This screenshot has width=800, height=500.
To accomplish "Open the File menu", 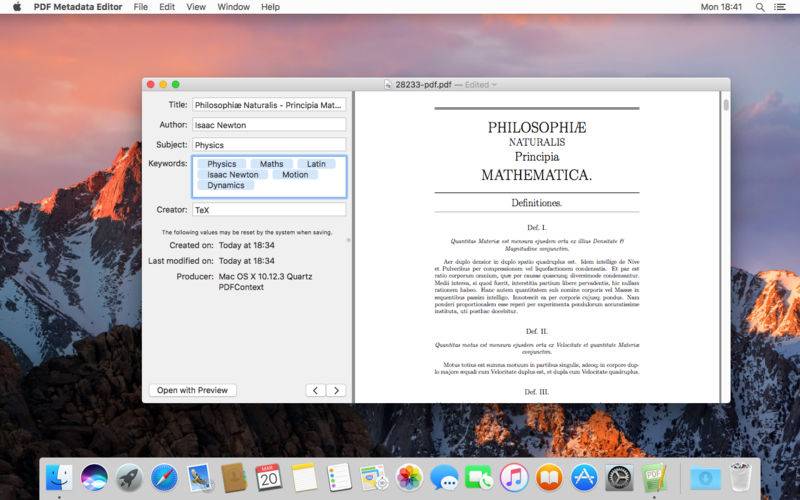I will (140, 7).
